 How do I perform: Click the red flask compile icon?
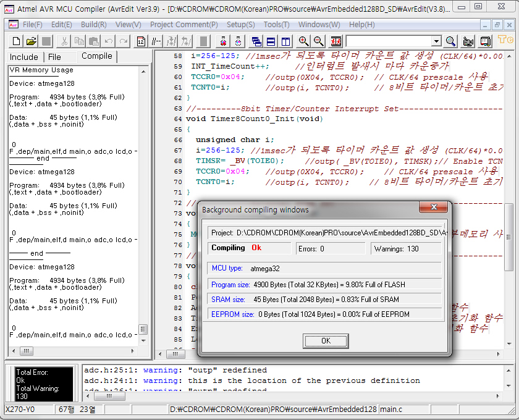(224, 41)
